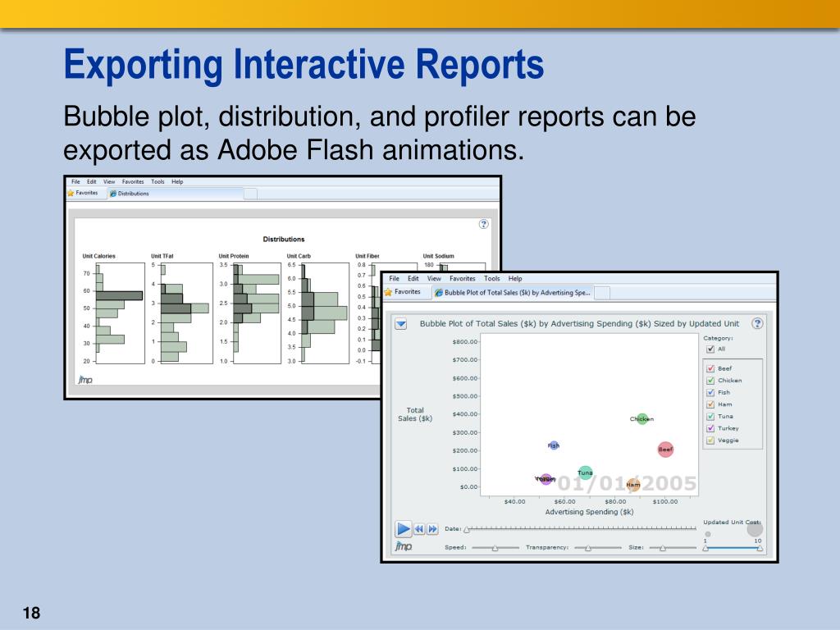Uncheck the Veggie category
This screenshot has width=840, height=630.
click(710, 441)
